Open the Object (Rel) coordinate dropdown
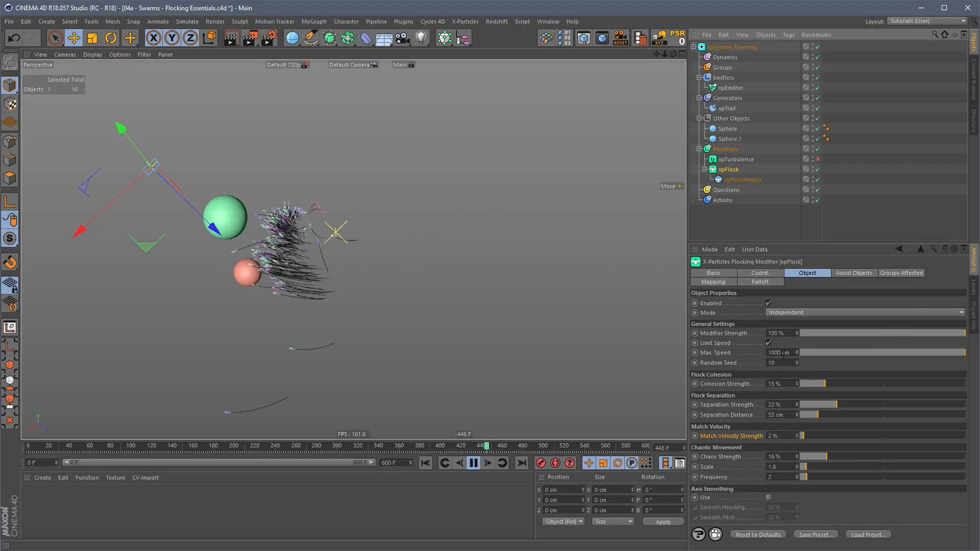Screen dimensions: 980x551 [563, 521]
